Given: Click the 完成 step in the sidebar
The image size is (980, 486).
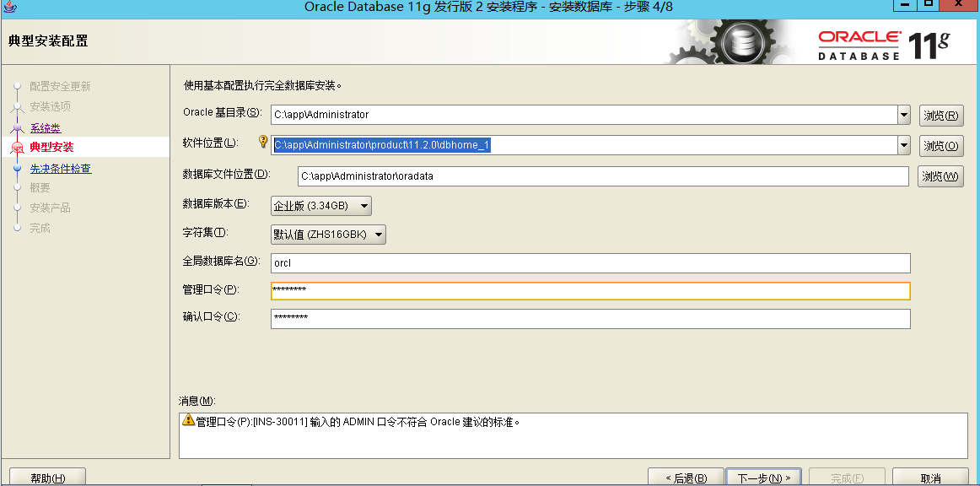Looking at the screenshot, I should tap(40, 228).
